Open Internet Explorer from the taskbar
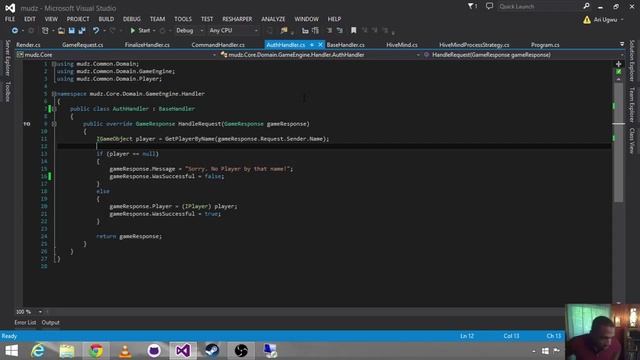Screen dimensions: 640x360 pos(38,351)
